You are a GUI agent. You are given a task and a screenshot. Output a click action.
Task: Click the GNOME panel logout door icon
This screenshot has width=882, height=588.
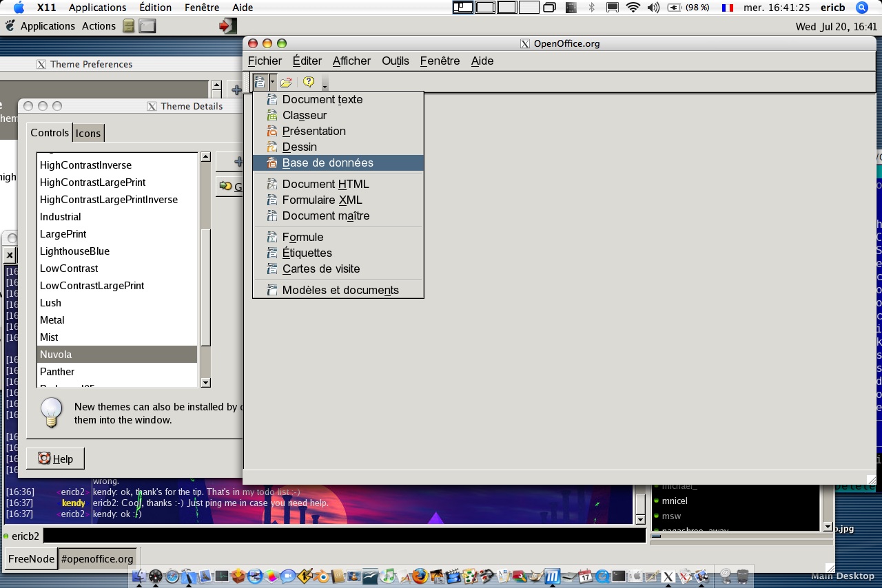coord(227,26)
